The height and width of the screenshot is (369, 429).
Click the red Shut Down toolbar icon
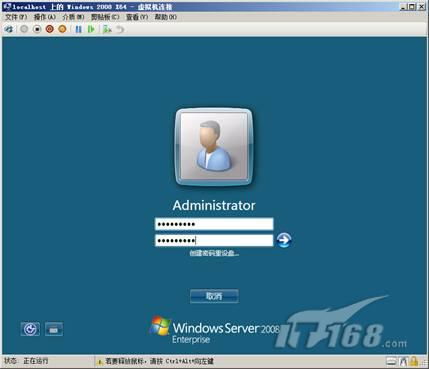50,29
